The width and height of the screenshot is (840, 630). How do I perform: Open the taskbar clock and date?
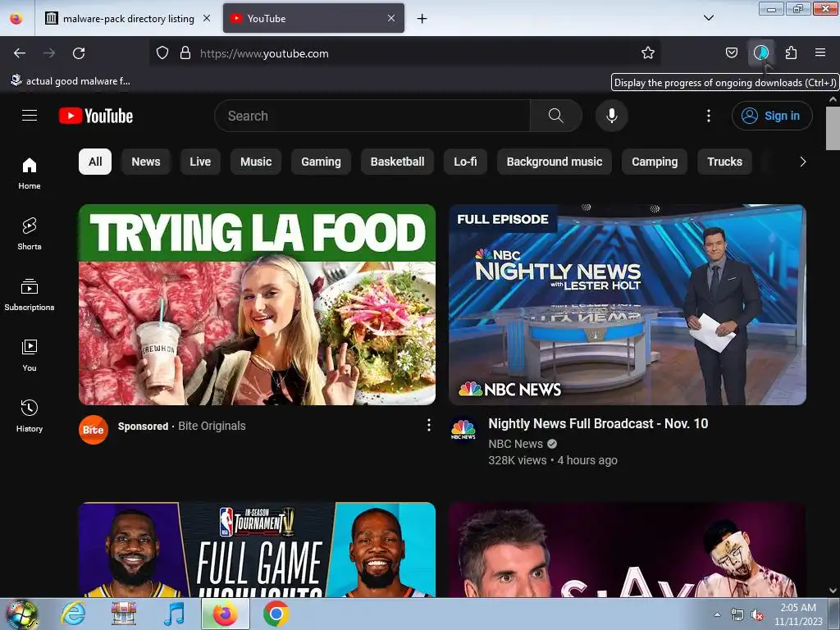click(798, 614)
